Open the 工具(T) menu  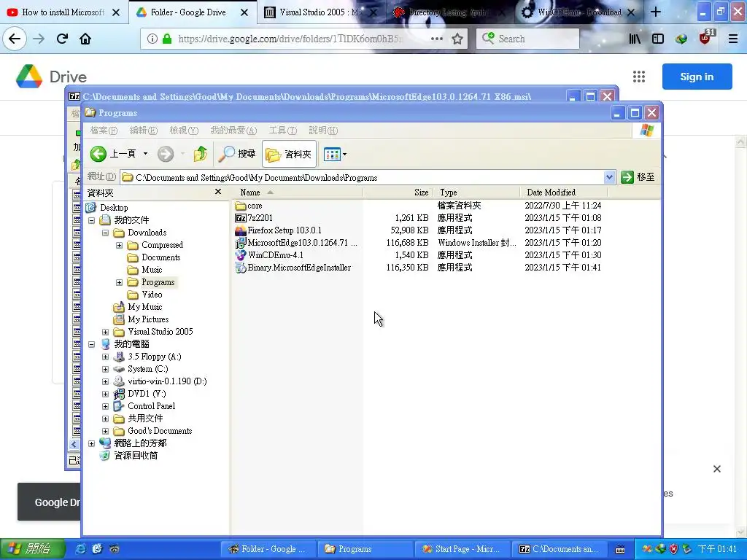point(282,131)
